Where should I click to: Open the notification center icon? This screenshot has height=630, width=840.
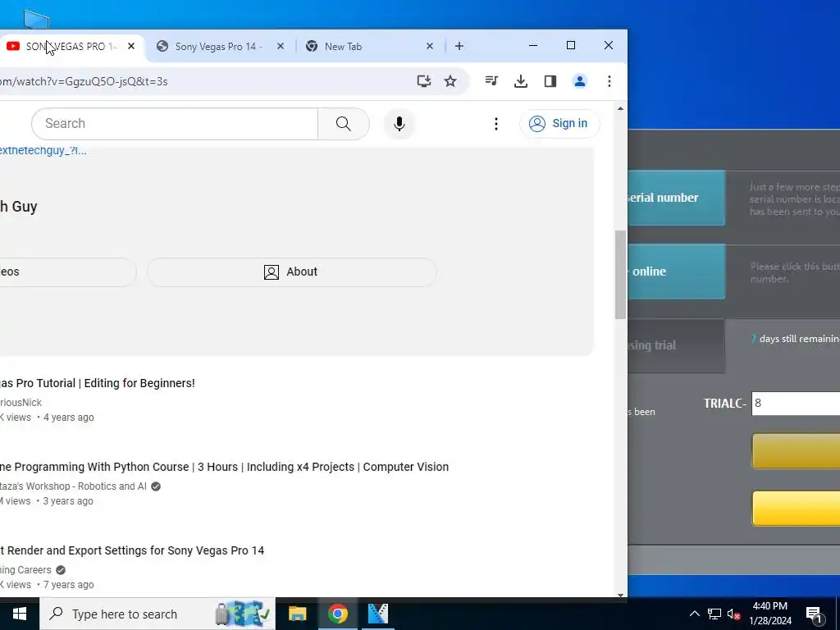[x=815, y=614]
